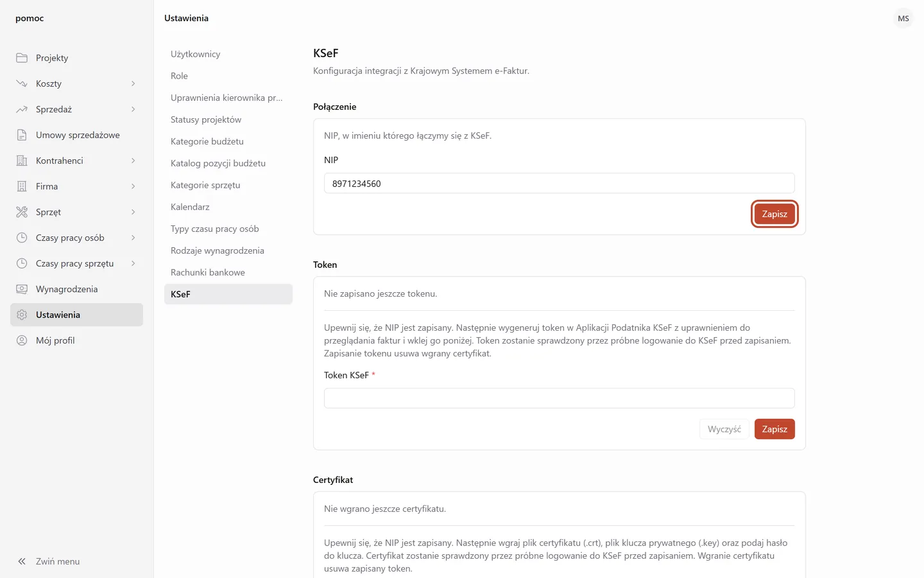The image size is (924, 578).
Task: Open Wynagrodzenia in the main sidebar
Action: [x=76, y=289]
